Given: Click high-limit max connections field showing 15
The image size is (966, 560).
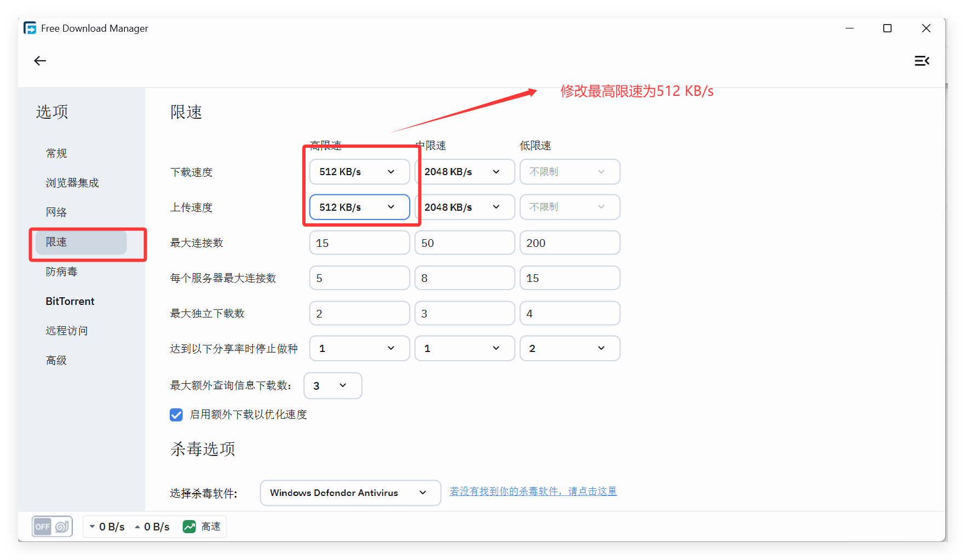Looking at the screenshot, I should pos(359,243).
